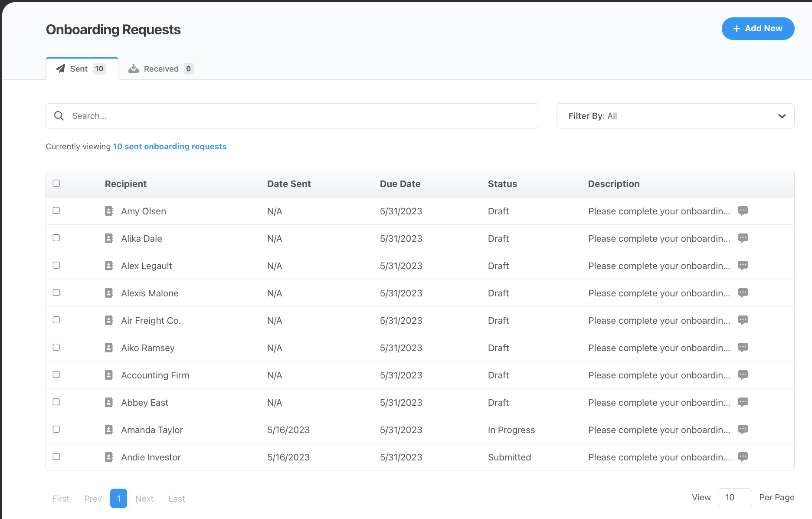Open comments for the Accounting Firm request
812x519 pixels.
tap(743, 374)
